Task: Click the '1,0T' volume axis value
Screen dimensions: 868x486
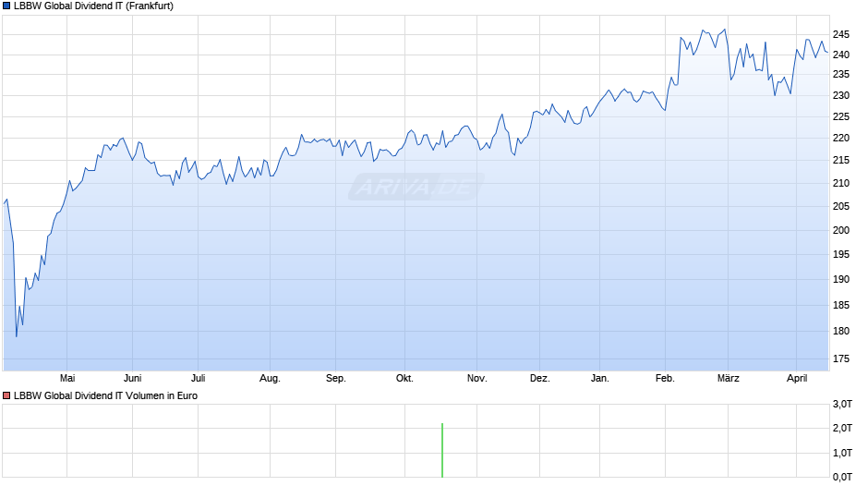Action: tap(842, 453)
